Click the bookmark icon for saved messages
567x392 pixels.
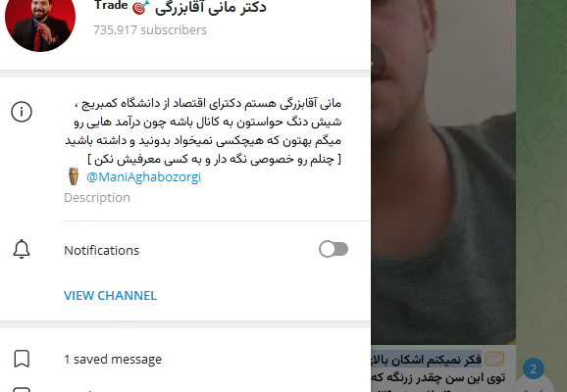point(22,359)
